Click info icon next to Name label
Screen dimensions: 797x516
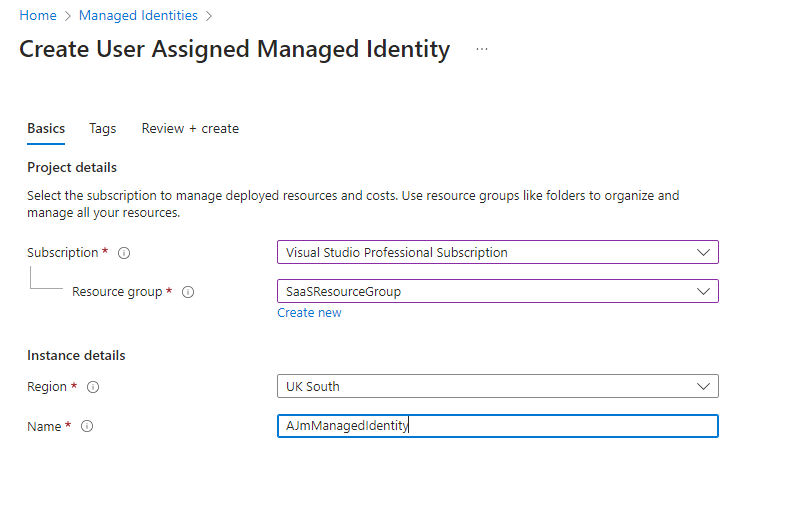pyautogui.click(x=87, y=427)
